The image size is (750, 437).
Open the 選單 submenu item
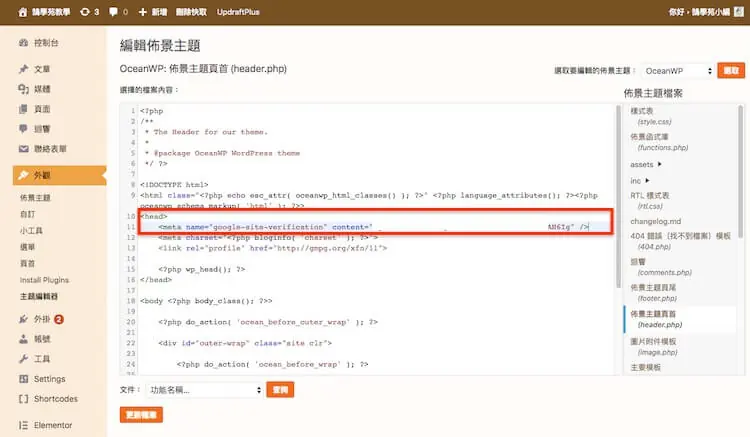tap(27, 247)
